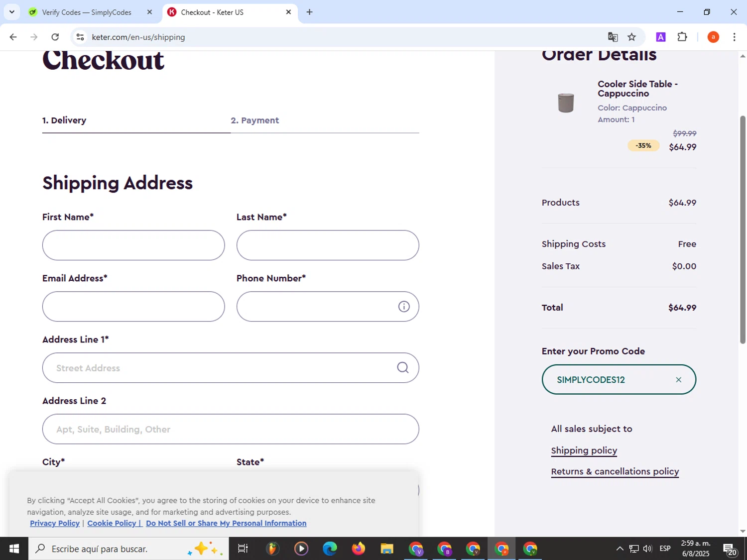Viewport: 747px width, 560px height.
Task: Click the ESP language indicator
Action: pos(665,549)
